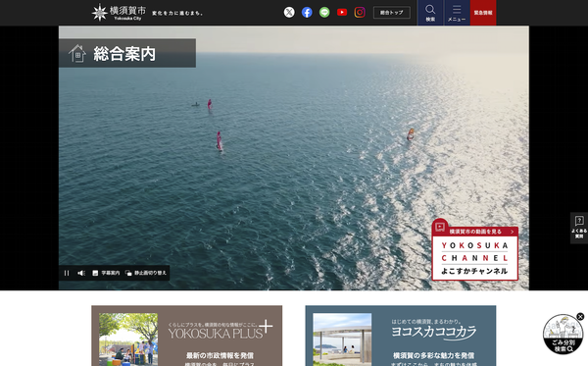
Task: Open the ヨコスカココカラ banner
Action: (x=401, y=336)
